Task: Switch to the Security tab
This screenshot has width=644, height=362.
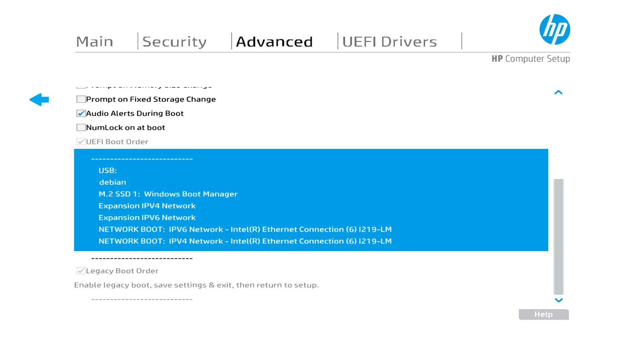Action: coord(174,42)
